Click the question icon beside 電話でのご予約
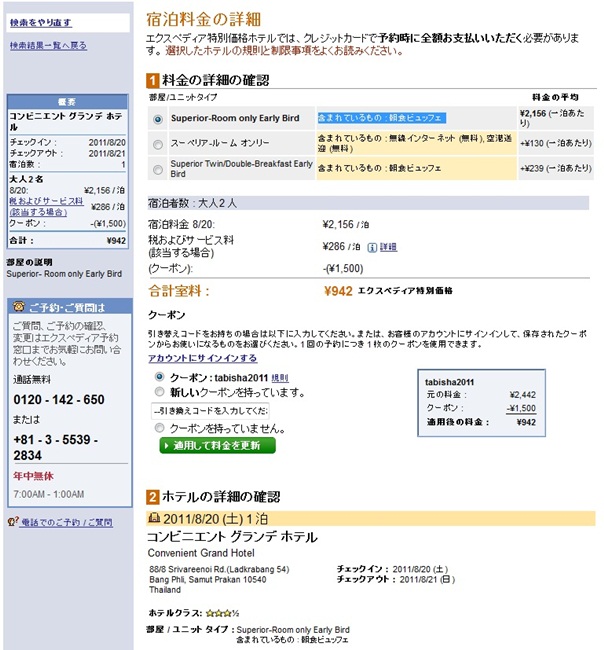 [x=12, y=521]
